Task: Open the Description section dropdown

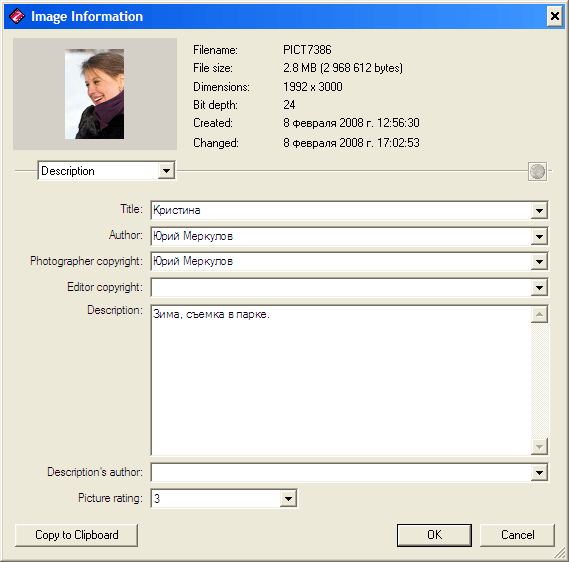Action: [x=166, y=171]
